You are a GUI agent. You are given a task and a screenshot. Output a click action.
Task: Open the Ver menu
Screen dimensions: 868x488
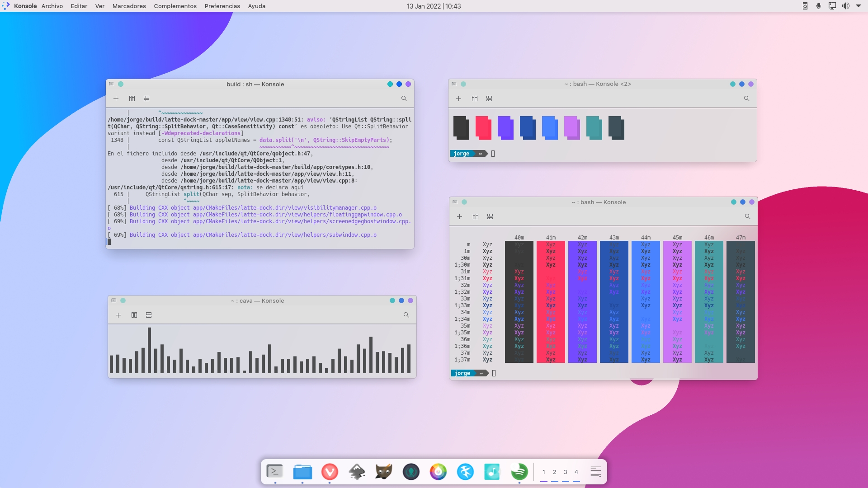(x=100, y=6)
